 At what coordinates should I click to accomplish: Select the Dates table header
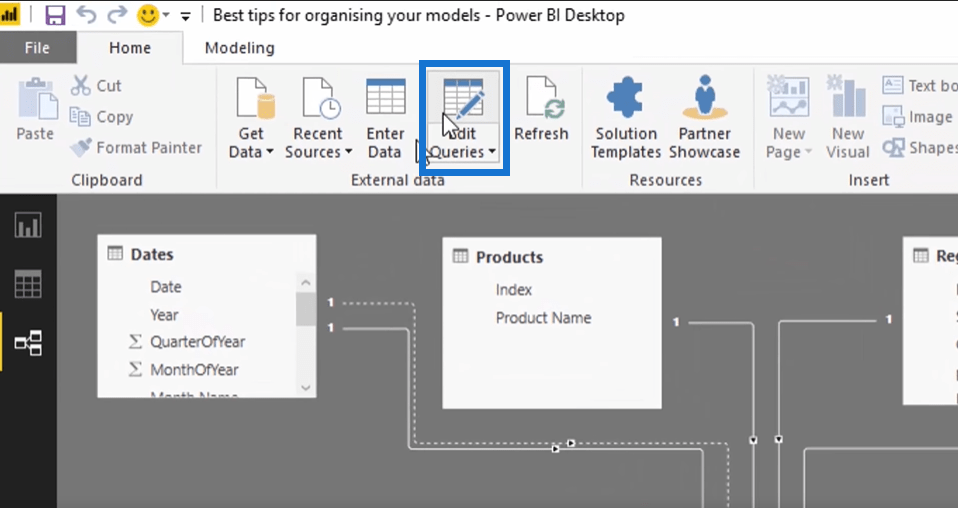coord(207,254)
